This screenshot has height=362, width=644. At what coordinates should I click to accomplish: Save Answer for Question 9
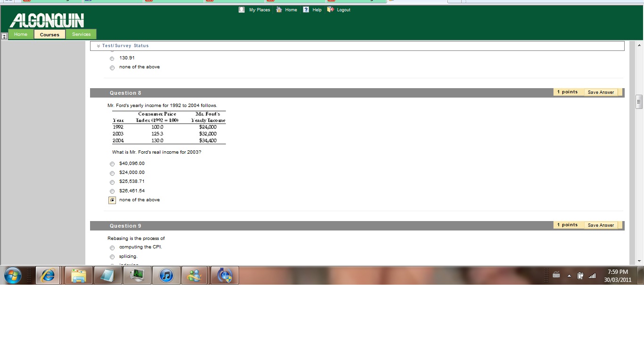click(601, 225)
